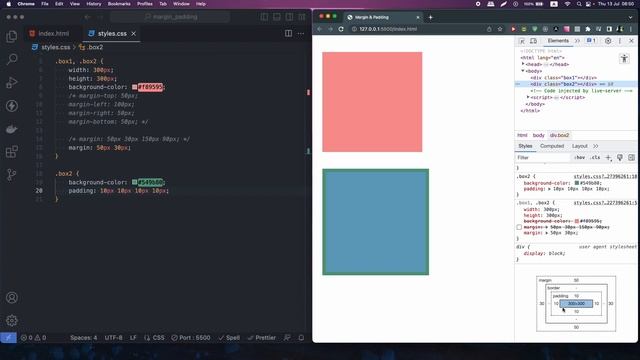Viewport: 640px width, 360px height.
Task: Open a new Chrome tab
Action: 430,17
